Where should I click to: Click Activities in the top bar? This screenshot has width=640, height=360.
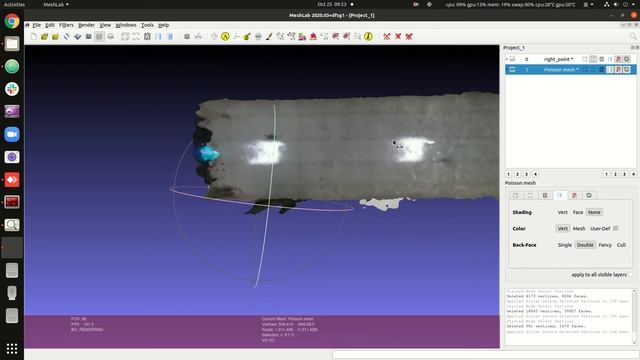pyautogui.click(x=14, y=4)
